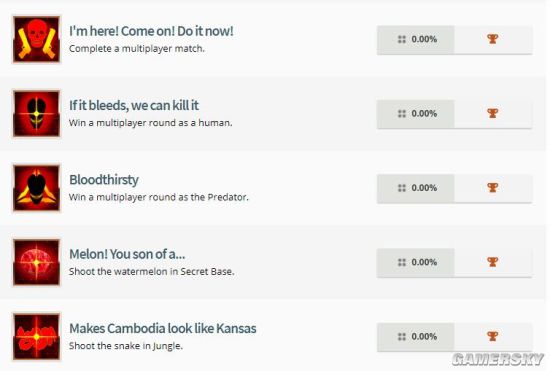Click 0.00% rarity box of first achievement
Screen dimensions: 550x371
pos(416,40)
